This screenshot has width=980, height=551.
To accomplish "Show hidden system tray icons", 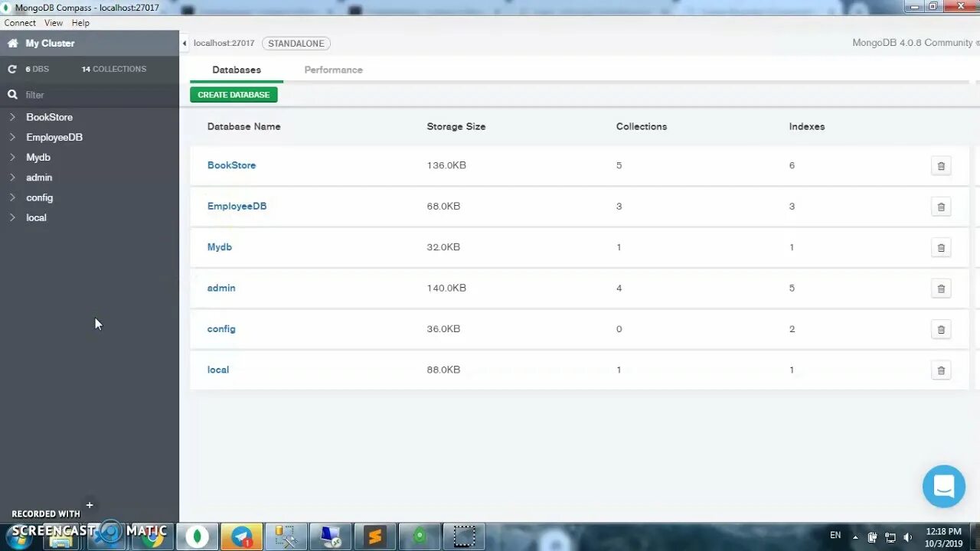I will (855, 537).
